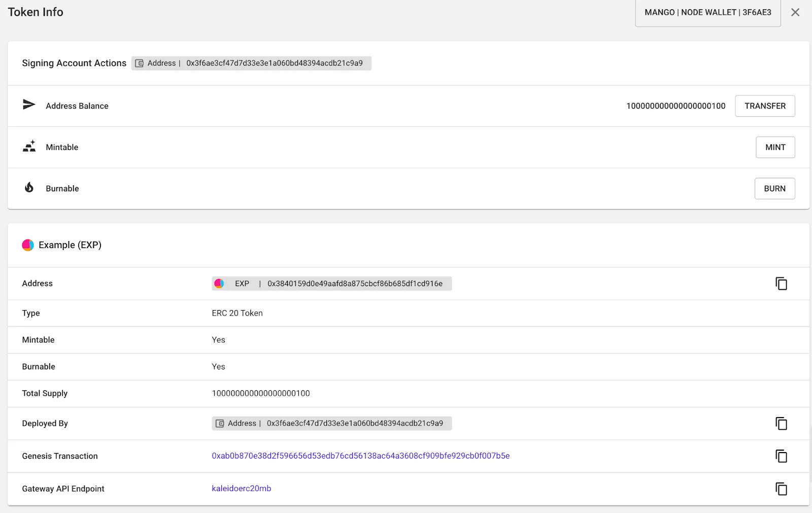Click the Mintable ingot icon
Viewport: 812px width, 513px height.
[x=29, y=147]
